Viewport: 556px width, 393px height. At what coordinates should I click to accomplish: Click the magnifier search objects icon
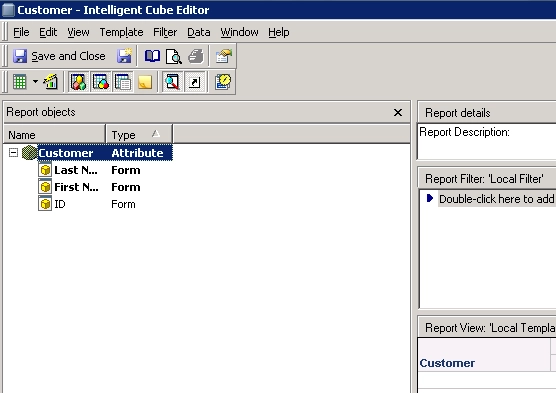tap(172, 82)
